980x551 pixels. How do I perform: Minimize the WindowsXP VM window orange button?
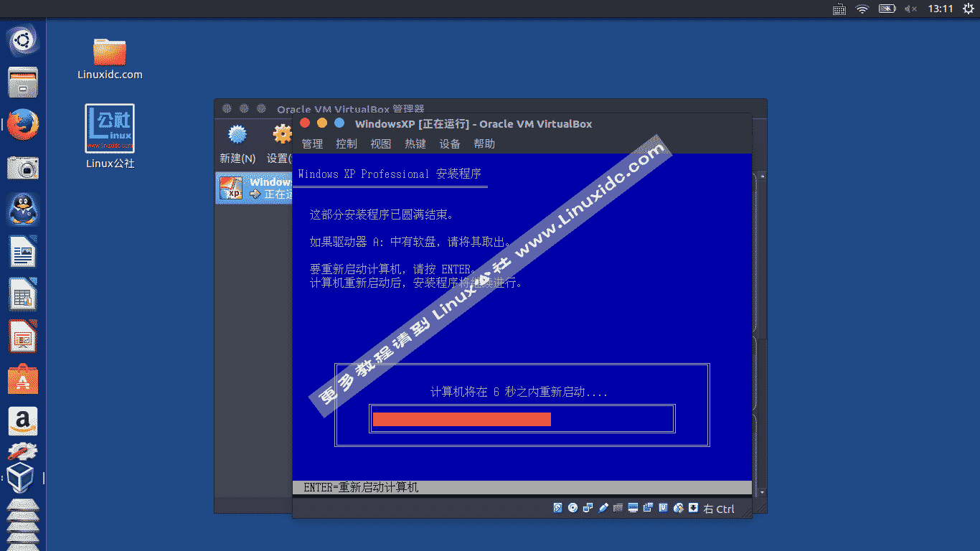coord(322,123)
